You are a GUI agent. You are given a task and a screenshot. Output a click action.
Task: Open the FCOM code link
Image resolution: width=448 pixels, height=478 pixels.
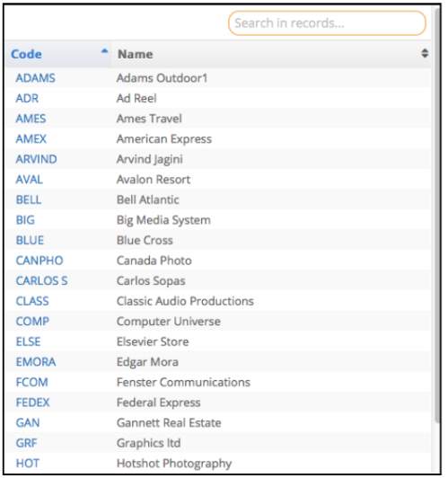click(x=32, y=382)
